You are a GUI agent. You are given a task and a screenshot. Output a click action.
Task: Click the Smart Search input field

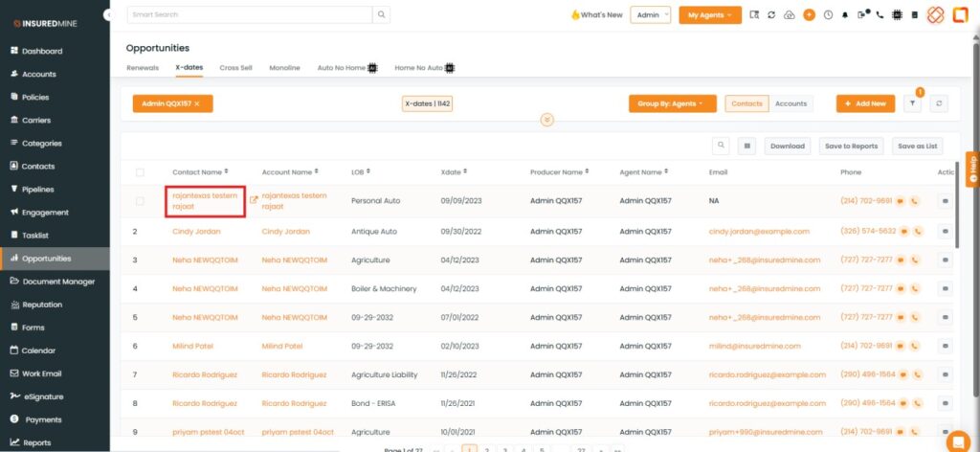pos(249,14)
